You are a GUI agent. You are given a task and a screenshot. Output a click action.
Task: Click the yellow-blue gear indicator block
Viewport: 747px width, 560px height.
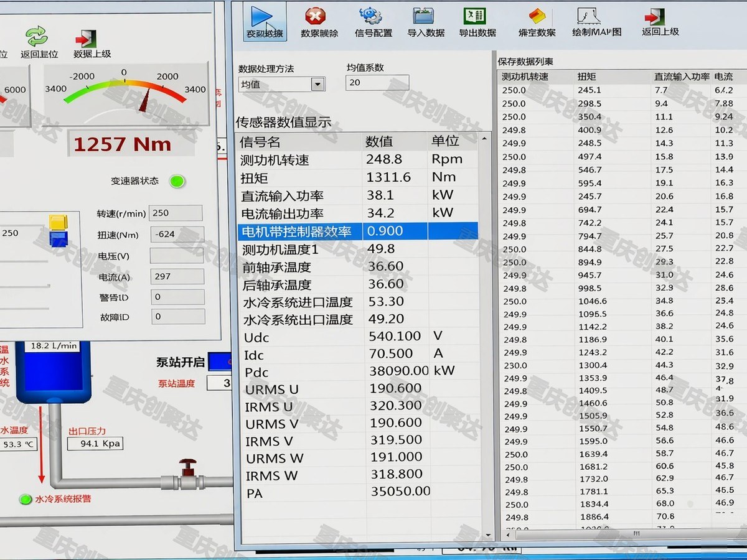(59, 230)
